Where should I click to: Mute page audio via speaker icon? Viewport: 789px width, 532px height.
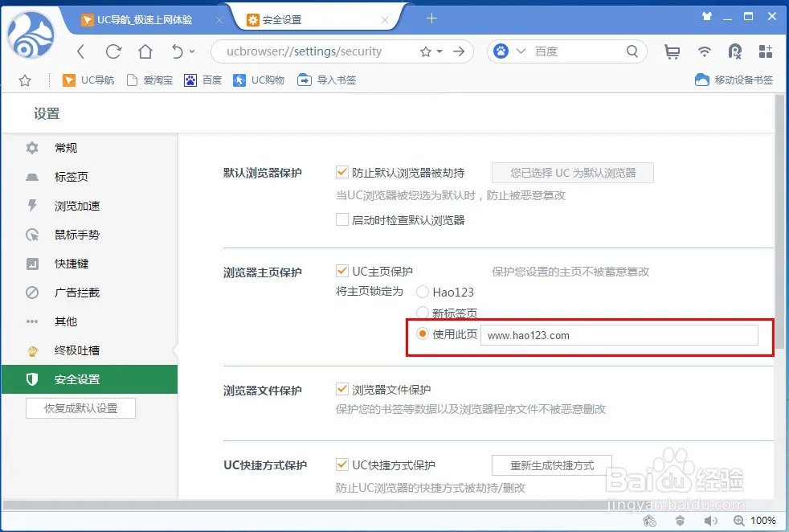[x=710, y=521]
